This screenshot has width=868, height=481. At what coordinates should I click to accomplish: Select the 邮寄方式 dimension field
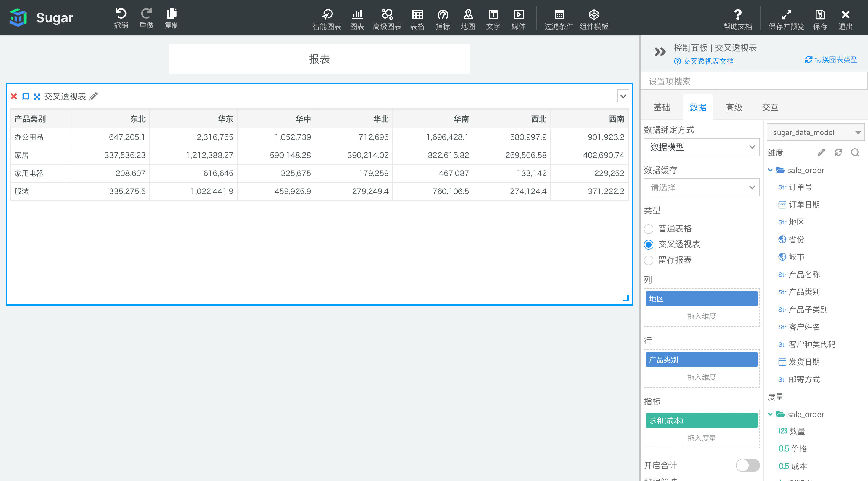click(x=799, y=380)
